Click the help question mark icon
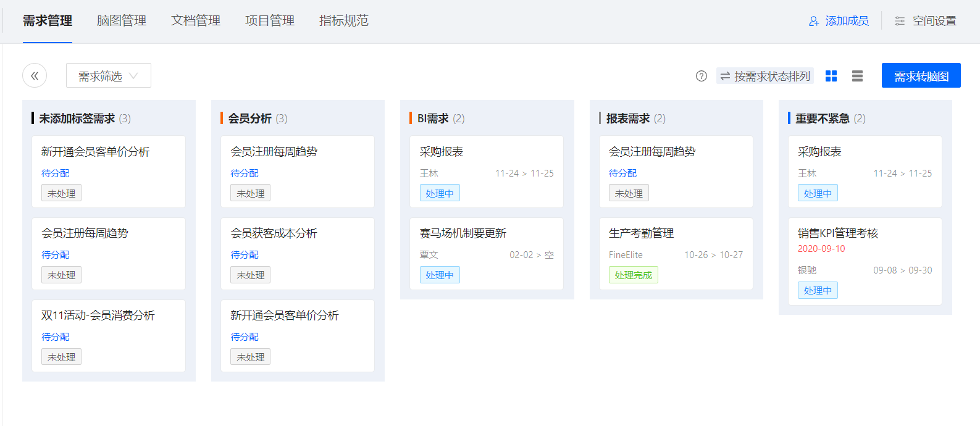Screen dimensions: 980x426 [701, 76]
